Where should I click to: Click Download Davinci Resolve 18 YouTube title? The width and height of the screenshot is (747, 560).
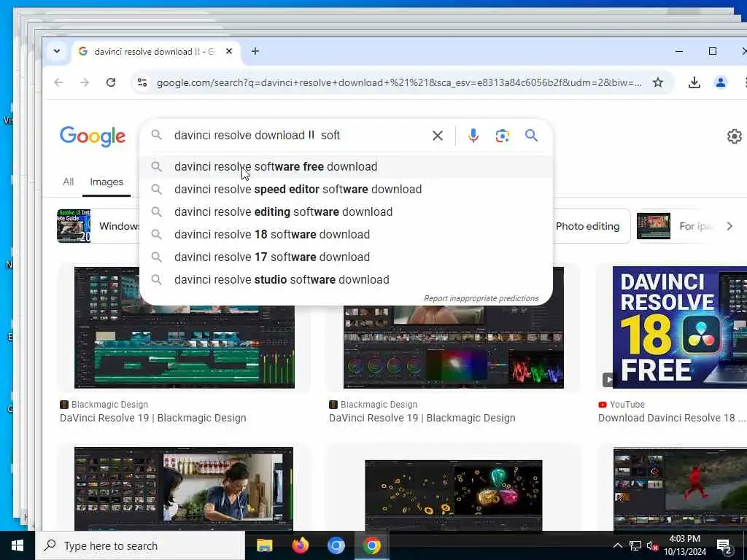click(671, 418)
